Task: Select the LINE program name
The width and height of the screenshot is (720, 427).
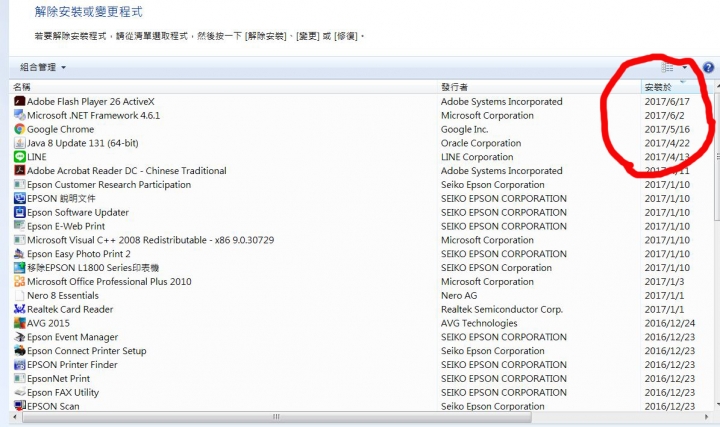Action: click(37, 157)
